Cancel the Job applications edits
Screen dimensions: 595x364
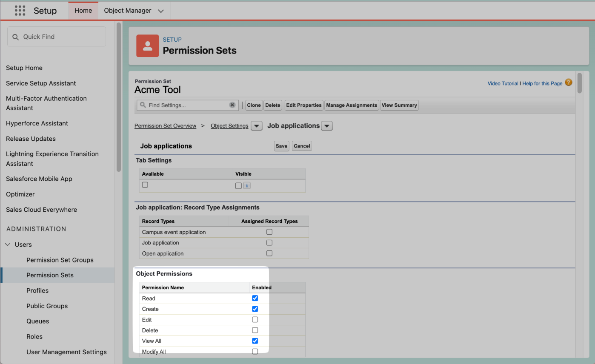tap(302, 146)
